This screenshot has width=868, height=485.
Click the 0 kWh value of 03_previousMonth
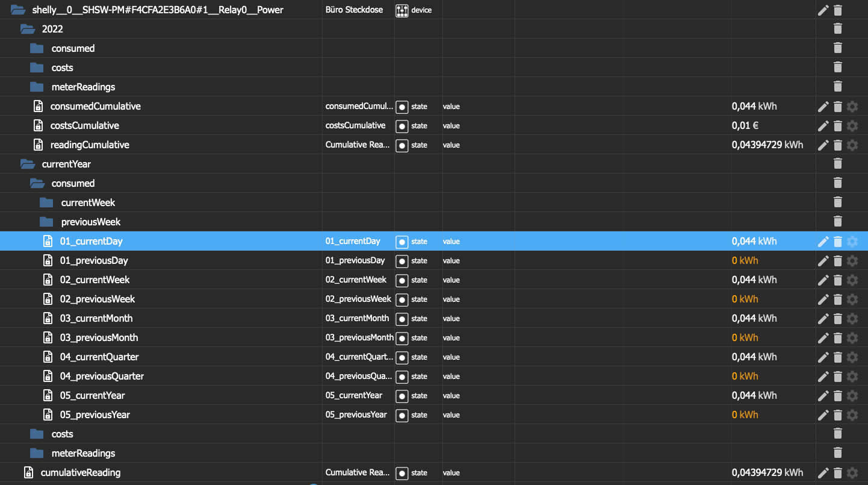tap(745, 337)
